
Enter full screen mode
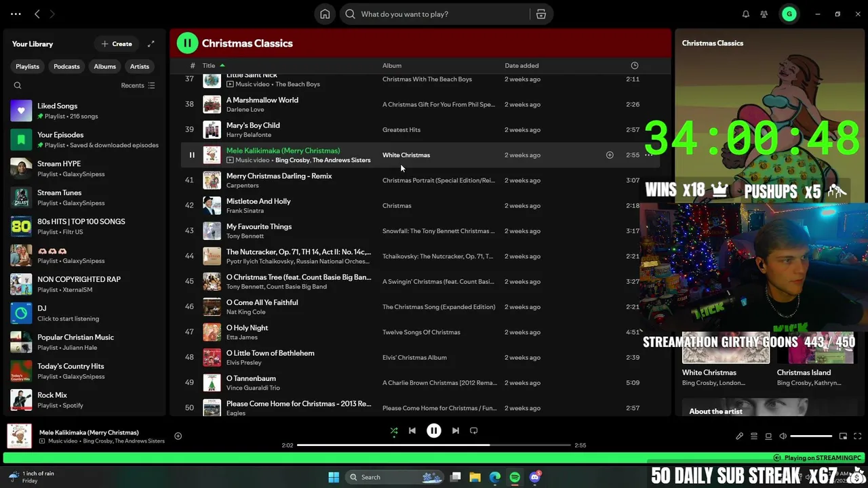click(x=857, y=436)
